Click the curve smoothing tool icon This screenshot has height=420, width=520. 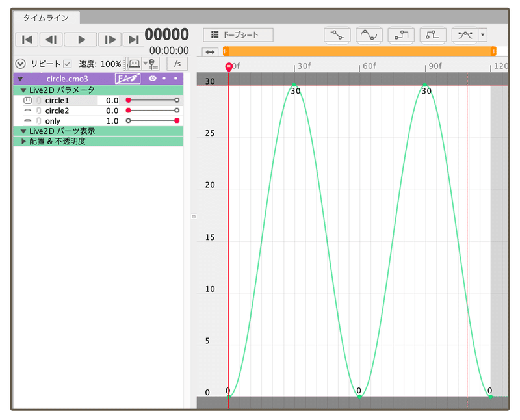point(465,35)
